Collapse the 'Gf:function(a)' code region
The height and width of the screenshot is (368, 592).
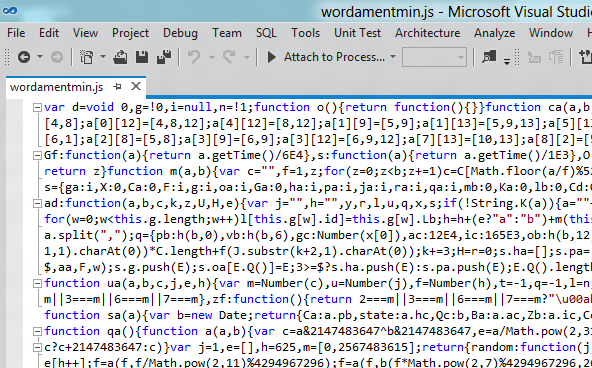coord(37,156)
